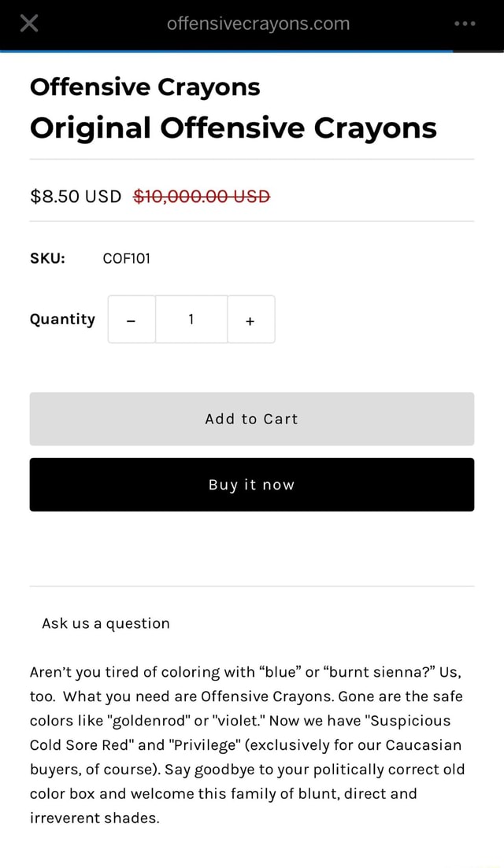
Task: Focus the quantity number input field
Action: click(x=191, y=319)
